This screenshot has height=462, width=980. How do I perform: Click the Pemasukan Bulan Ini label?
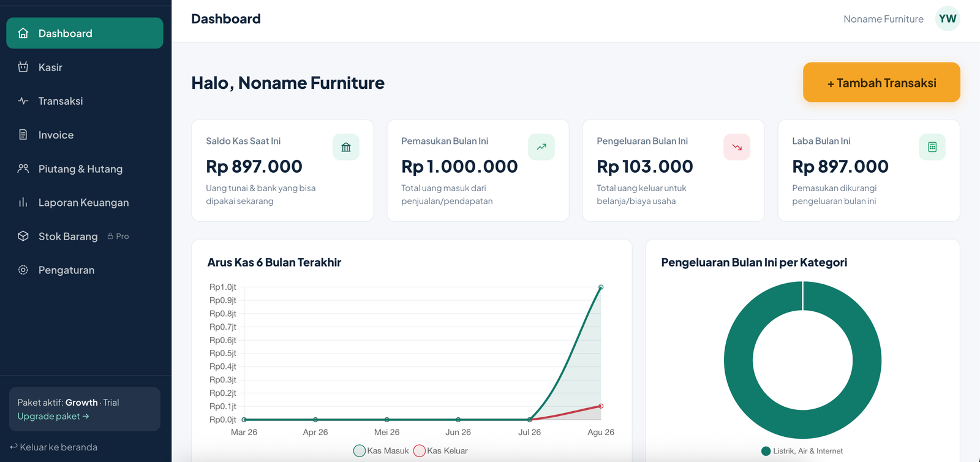coord(445,141)
